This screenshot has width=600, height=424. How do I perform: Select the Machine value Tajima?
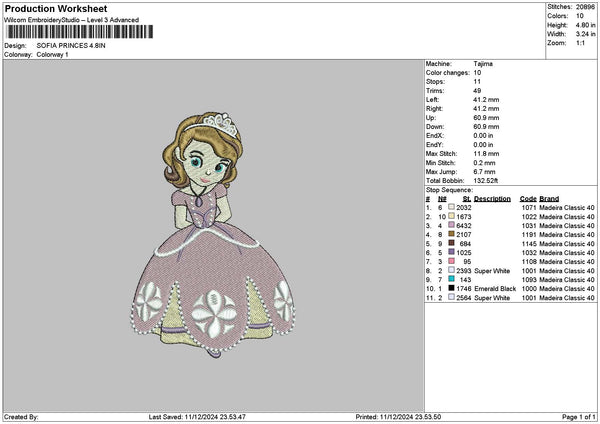(x=482, y=63)
